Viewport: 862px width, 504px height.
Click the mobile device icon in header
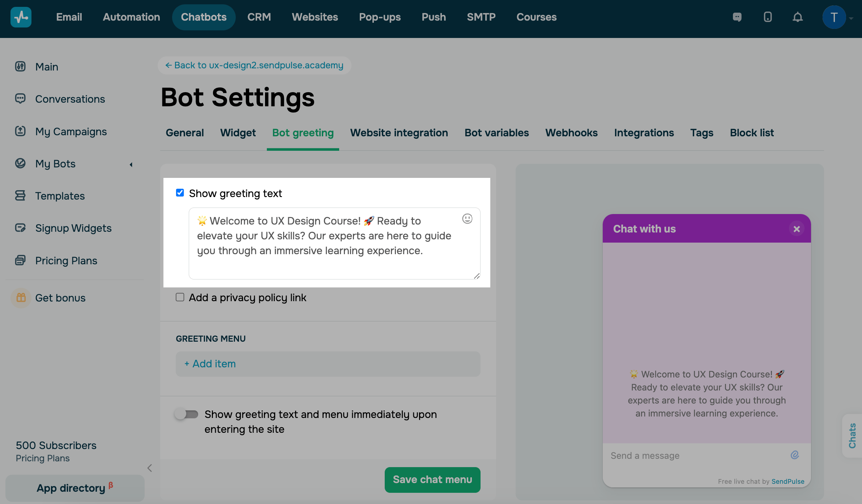[x=768, y=17]
